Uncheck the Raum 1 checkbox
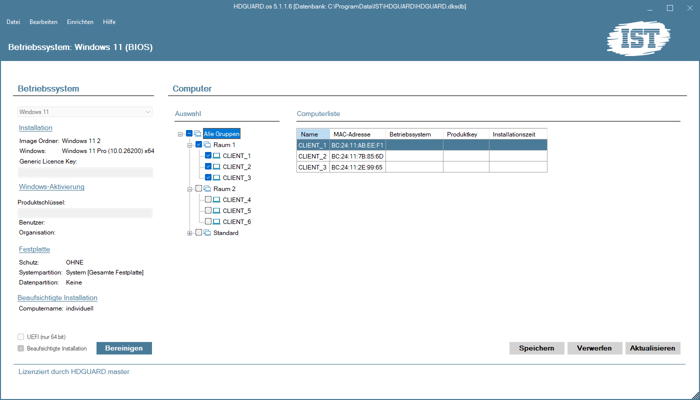Screen dimensions: 700x400 (199, 145)
